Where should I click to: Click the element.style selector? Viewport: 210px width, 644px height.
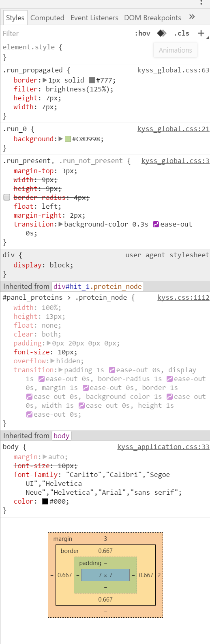tap(29, 47)
